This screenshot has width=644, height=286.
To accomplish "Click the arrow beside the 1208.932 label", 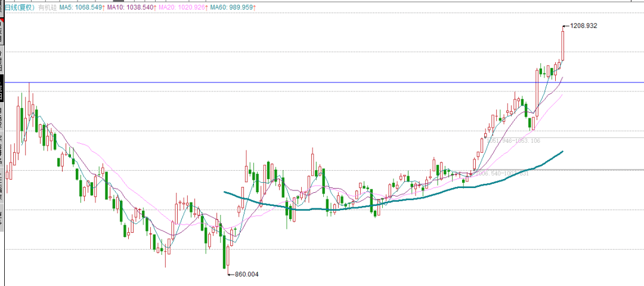I will point(566,26).
